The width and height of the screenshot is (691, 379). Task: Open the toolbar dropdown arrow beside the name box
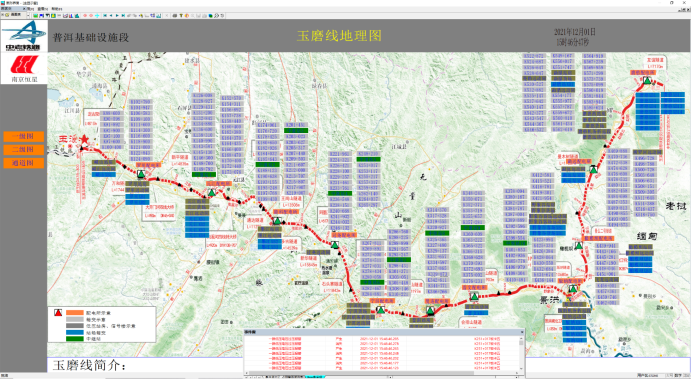coord(28,15)
